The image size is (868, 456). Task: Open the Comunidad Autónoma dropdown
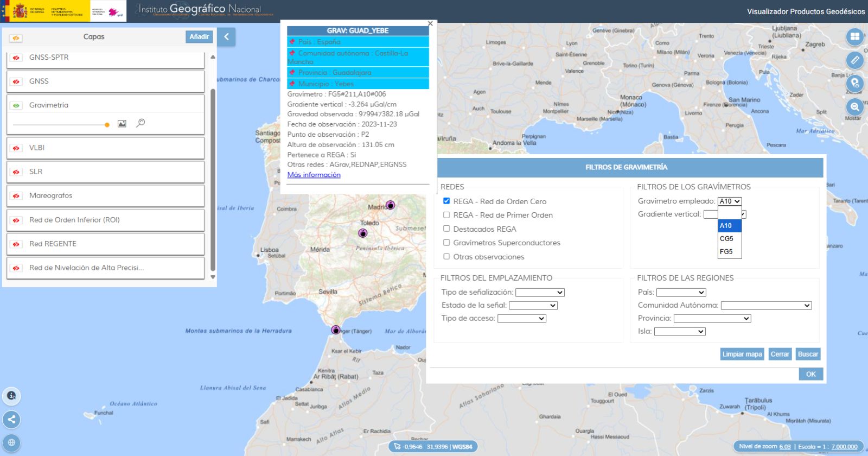click(766, 306)
